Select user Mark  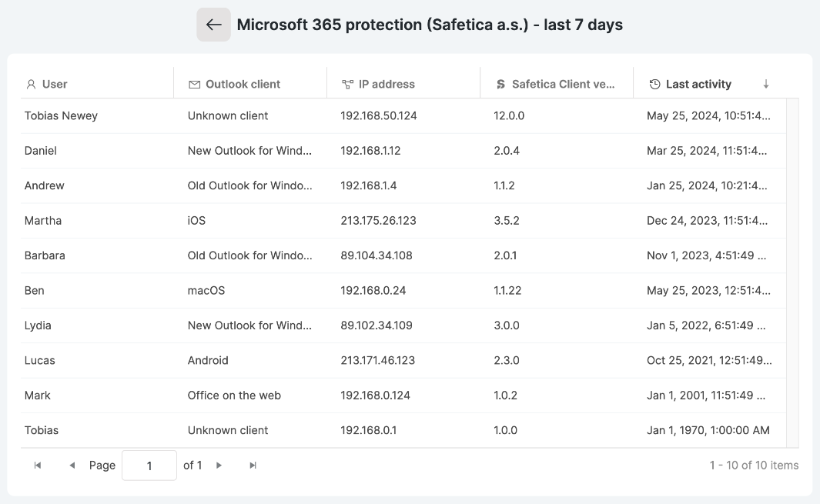click(x=38, y=396)
